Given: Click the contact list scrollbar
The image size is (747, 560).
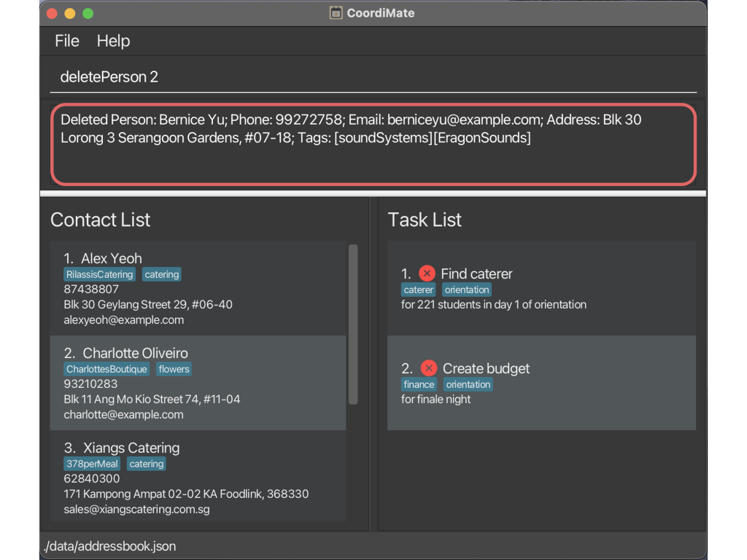Looking at the screenshot, I should click(353, 324).
